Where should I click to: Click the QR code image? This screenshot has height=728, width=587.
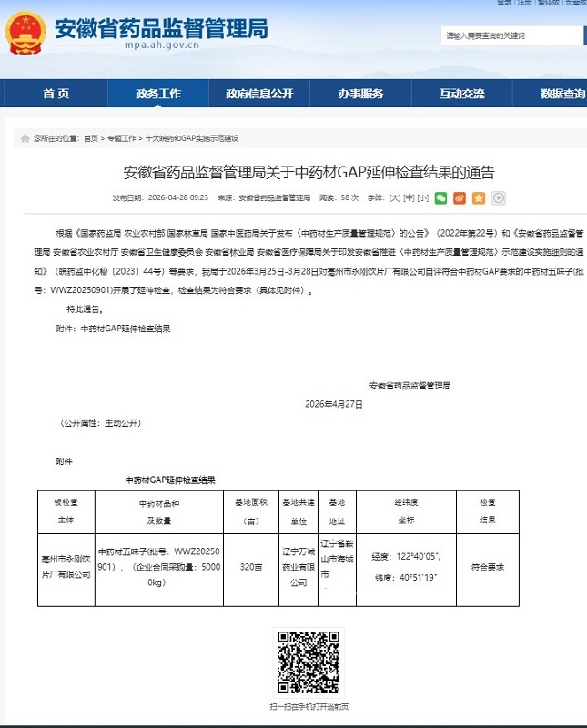coord(309,662)
